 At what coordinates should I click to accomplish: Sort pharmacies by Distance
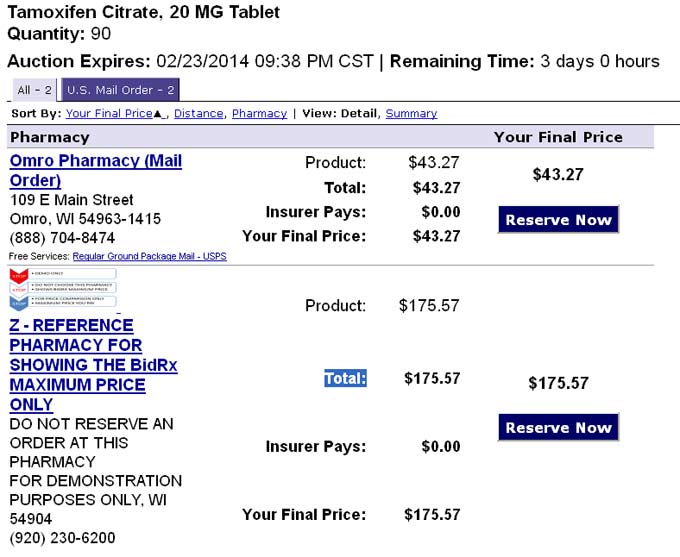coord(199,113)
